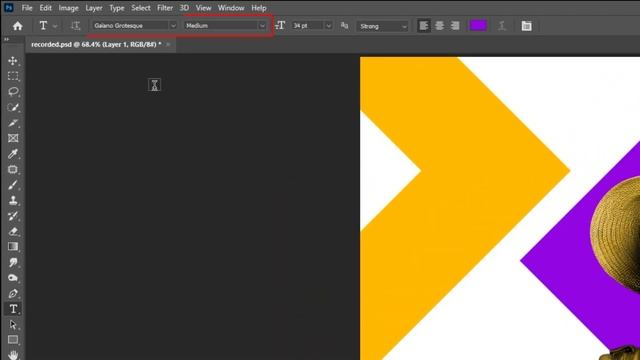This screenshot has width=640, height=360.
Task: Select the Eraser tool
Action: pos(13,231)
